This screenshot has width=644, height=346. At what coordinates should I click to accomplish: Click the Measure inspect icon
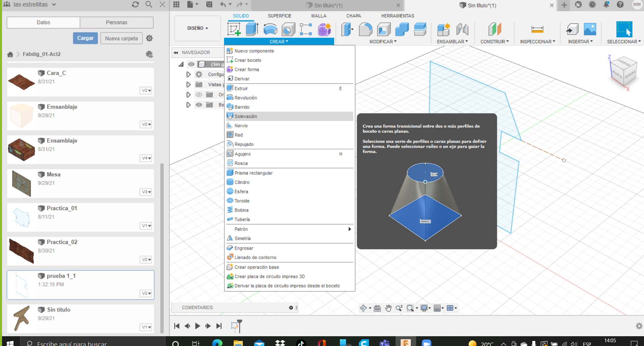click(x=537, y=29)
